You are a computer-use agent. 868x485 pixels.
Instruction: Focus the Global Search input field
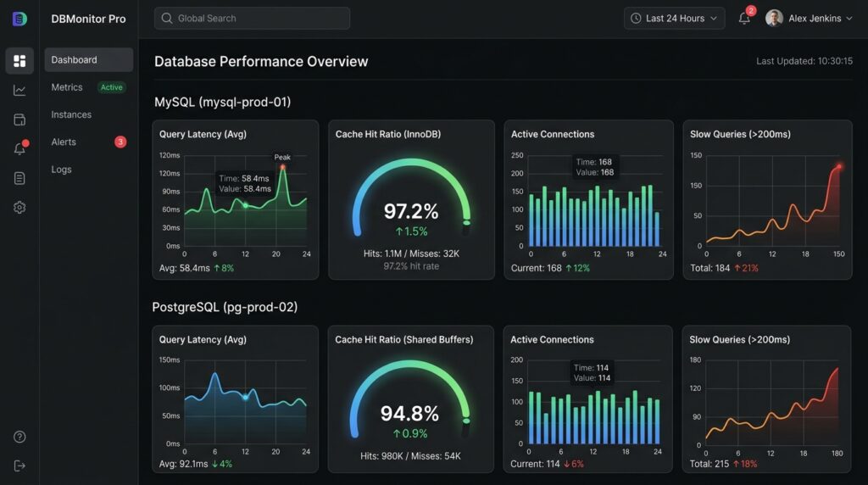click(252, 19)
